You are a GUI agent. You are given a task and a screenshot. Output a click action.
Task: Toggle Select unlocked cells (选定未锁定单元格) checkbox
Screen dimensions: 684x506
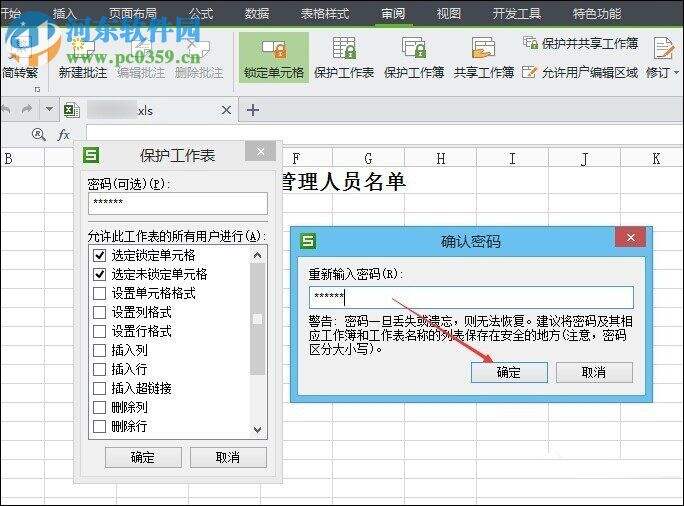(x=100, y=274)
